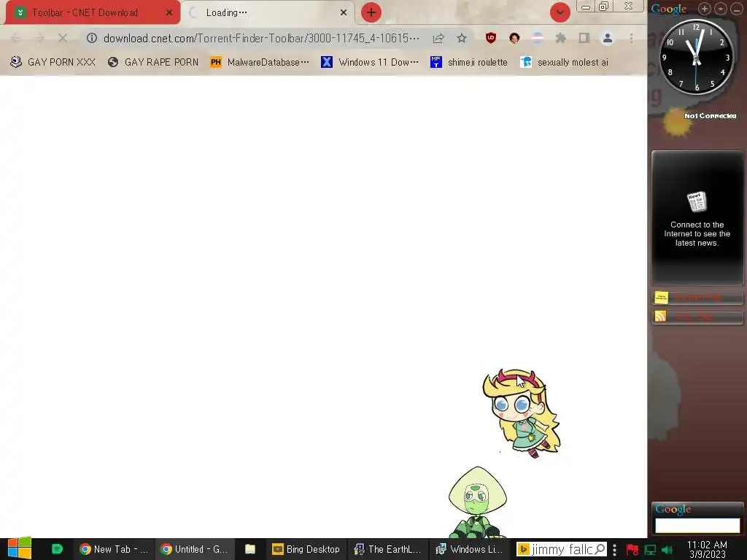Click the green Peridot shimeji character
This screenshot has width=747, height=560.
[x=477, y=502]
